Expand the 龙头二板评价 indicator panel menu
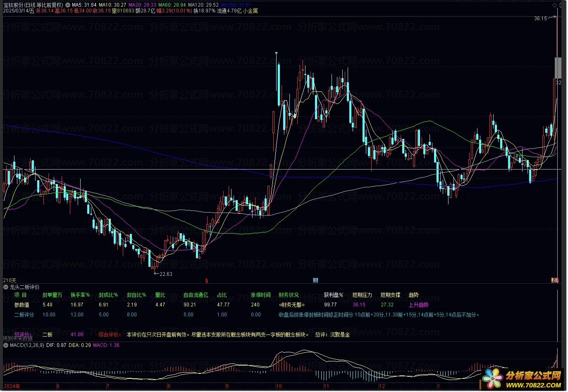Screen dimensions: 568x392 coord(6,287)
